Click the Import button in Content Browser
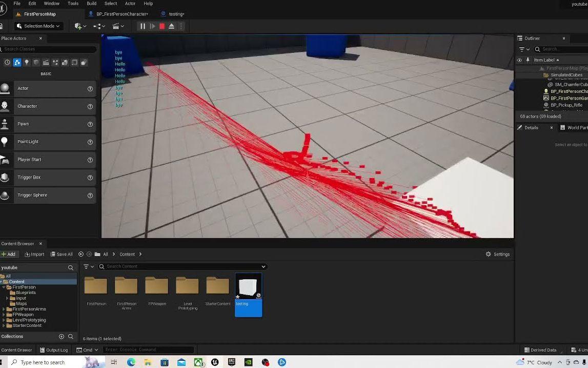 (34, 254)
